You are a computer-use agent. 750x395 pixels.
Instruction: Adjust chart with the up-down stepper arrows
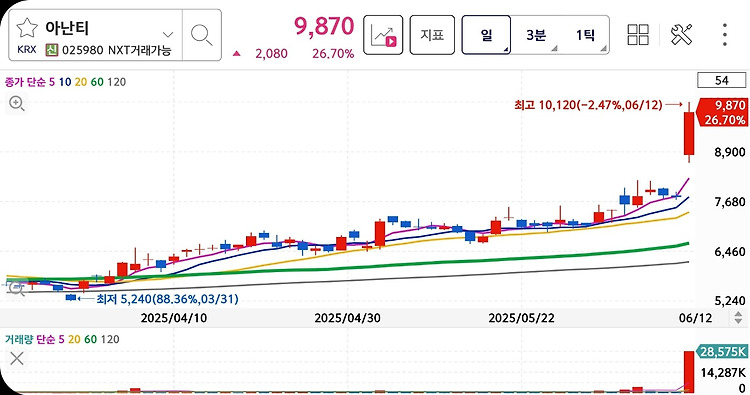tap(738, 317)
